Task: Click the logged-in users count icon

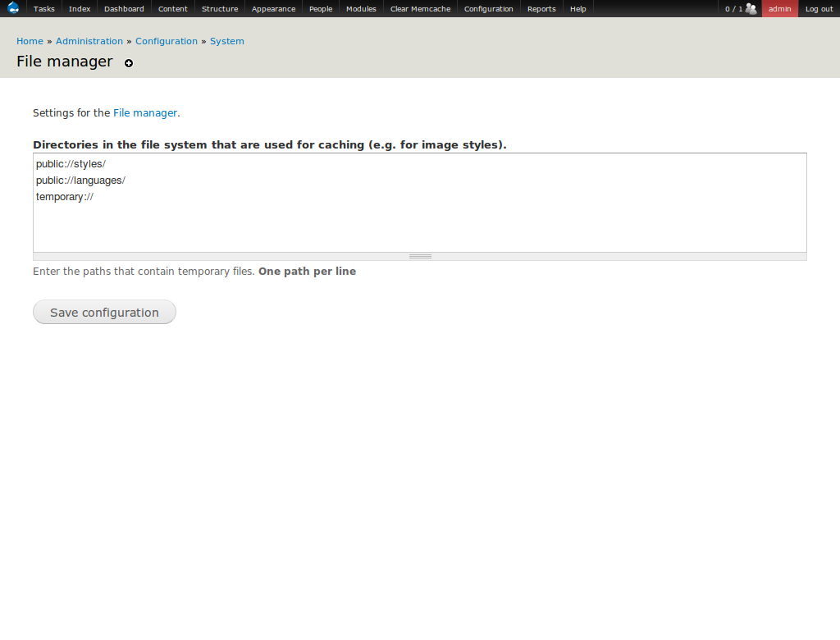Action: point(751,9)
